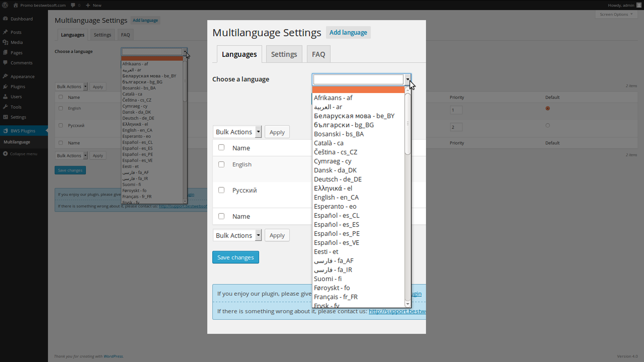Expand the upper Bulk Actions dropdown in popup
The height and width of the screenshot is (362, 644).
click(x=237, y=132)
